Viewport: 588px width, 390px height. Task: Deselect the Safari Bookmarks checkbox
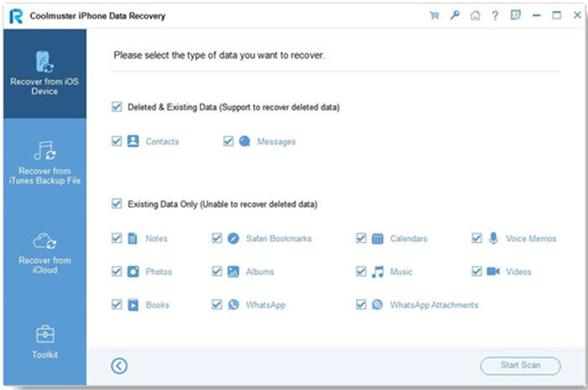[x=218, y=239]
